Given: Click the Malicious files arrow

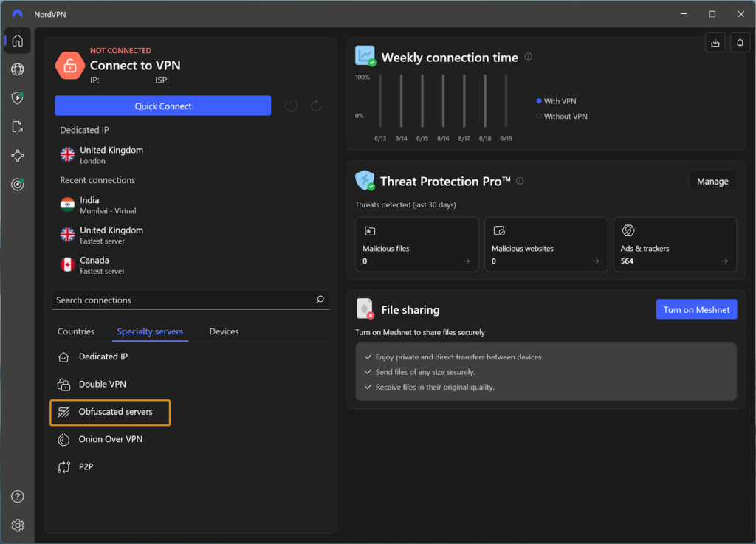Looking at the screenshot, I should 467,261.
